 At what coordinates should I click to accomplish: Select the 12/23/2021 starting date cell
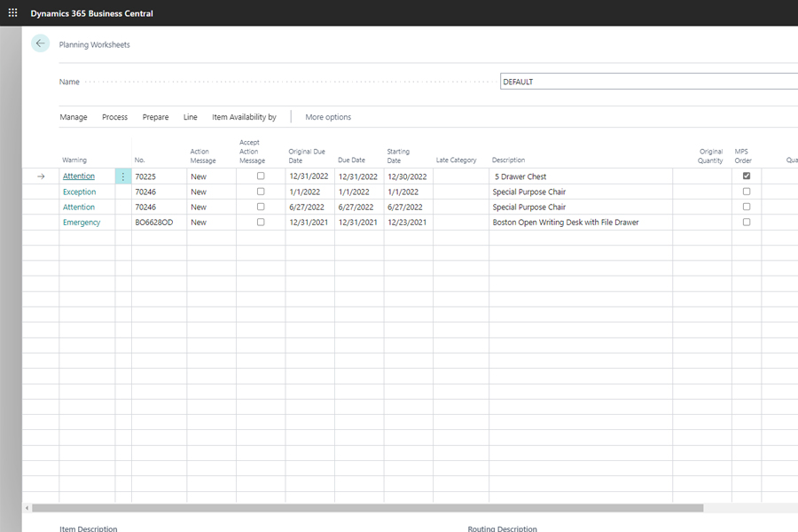(408, 222)
